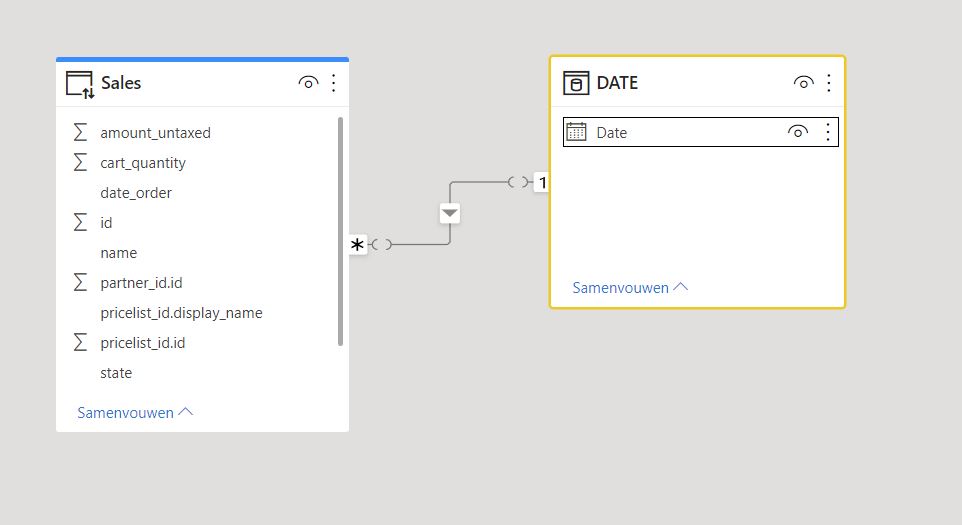Image resolution: width=962 pixels, height=525 pixels.
Task: Select the id field in Sales
Action: pyautogui.click(x=106, y=223)
